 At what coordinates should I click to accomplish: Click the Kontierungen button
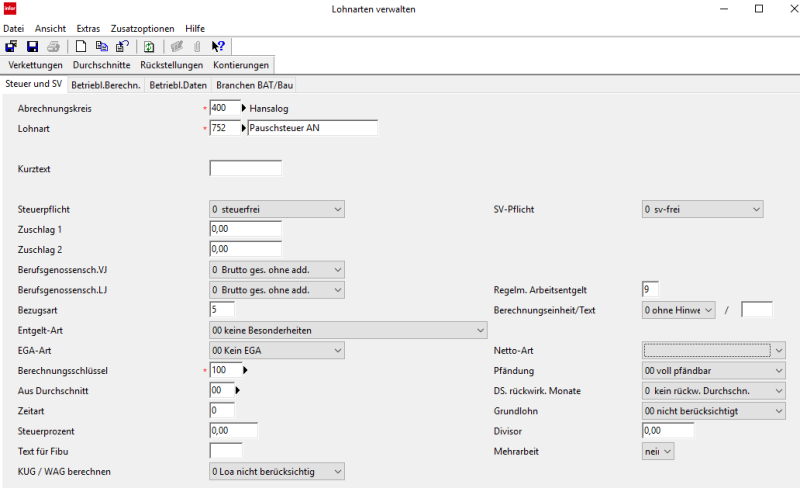point(241,65)
